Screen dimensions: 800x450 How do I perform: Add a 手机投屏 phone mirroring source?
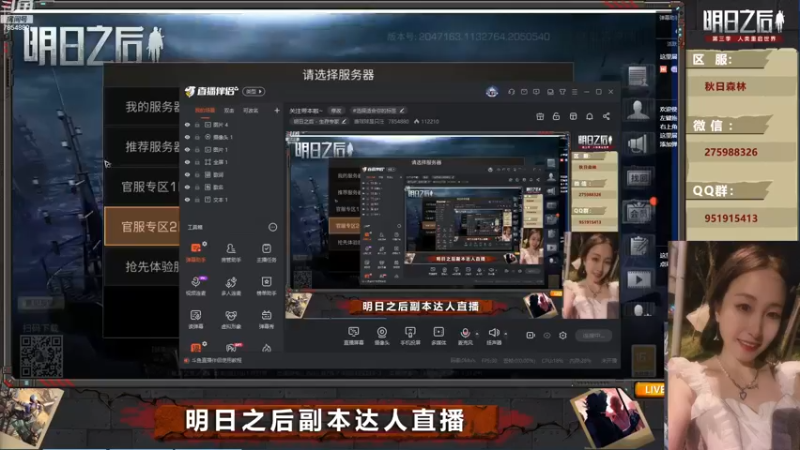pos(410,336)
